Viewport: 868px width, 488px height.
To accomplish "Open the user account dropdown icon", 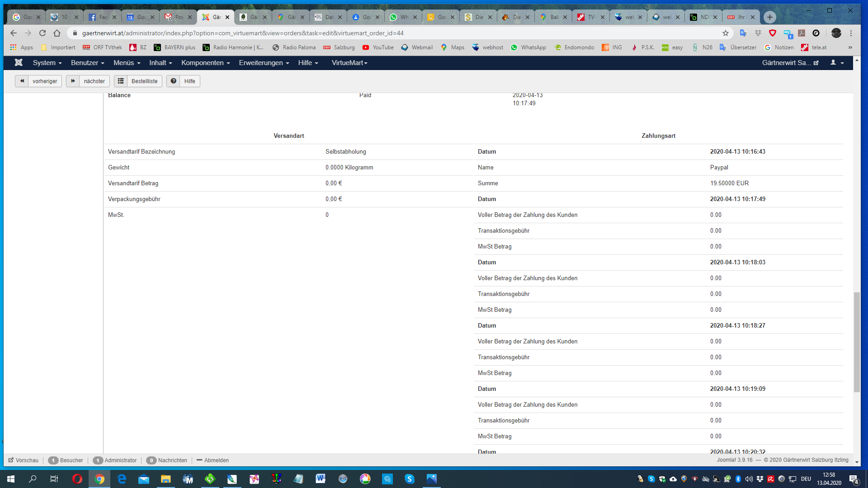I will [837, 63].
